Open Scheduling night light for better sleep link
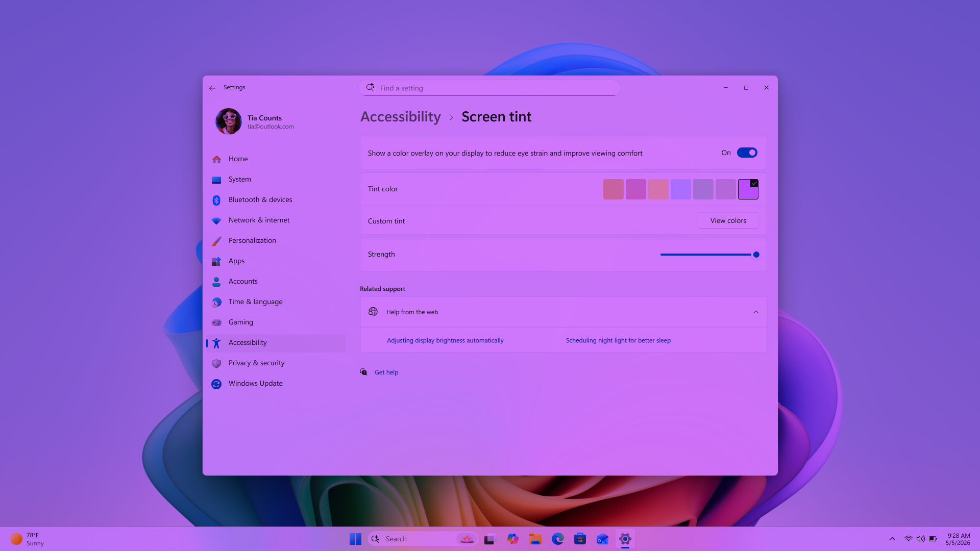Image resolution: width=980 pixels, height=551 pixels. coord(618,340)
